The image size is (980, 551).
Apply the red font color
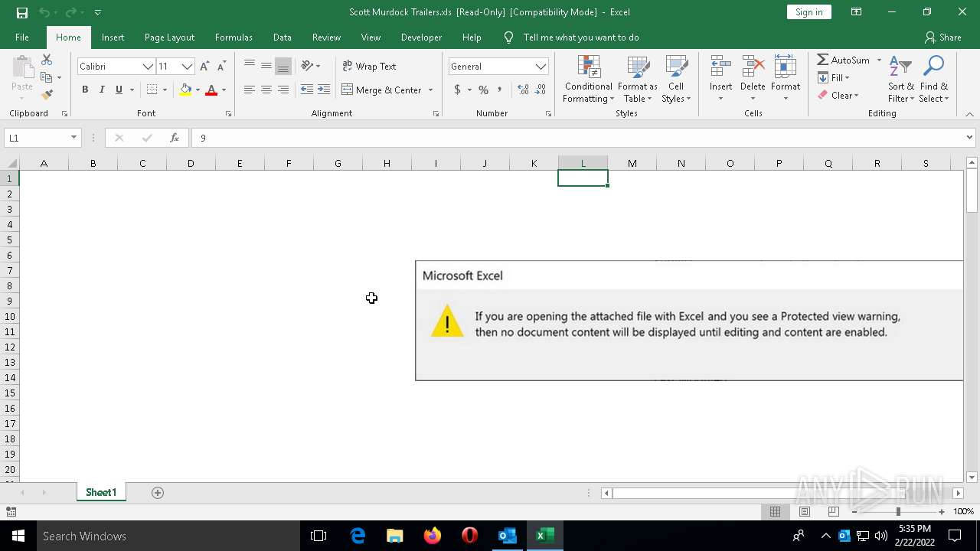point(211,90)
